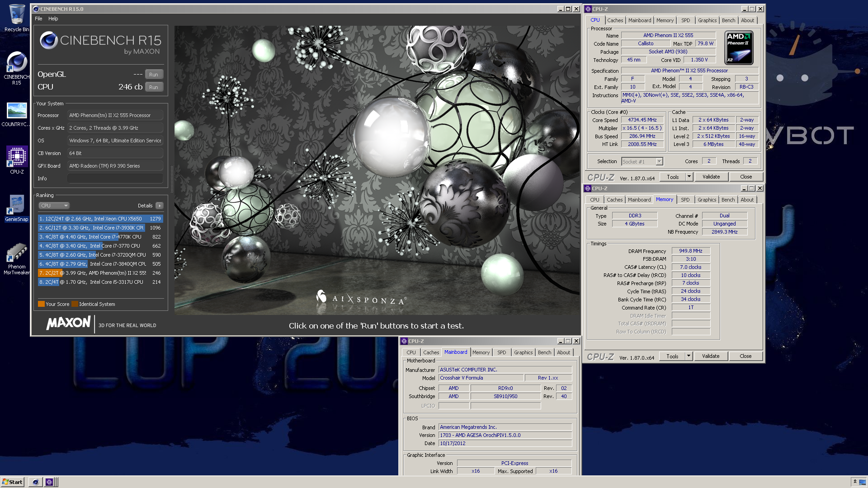Open Tools dropdown arrow in top CPU-Z
Image resolution: width=868 pixels, height=488 pixels.
tap(689, 177)
